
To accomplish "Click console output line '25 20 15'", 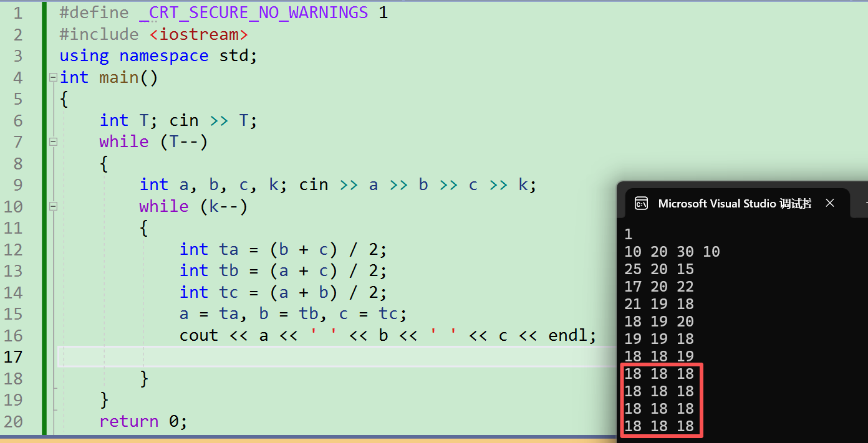I will pyautogui.click(x=659, y=269).
